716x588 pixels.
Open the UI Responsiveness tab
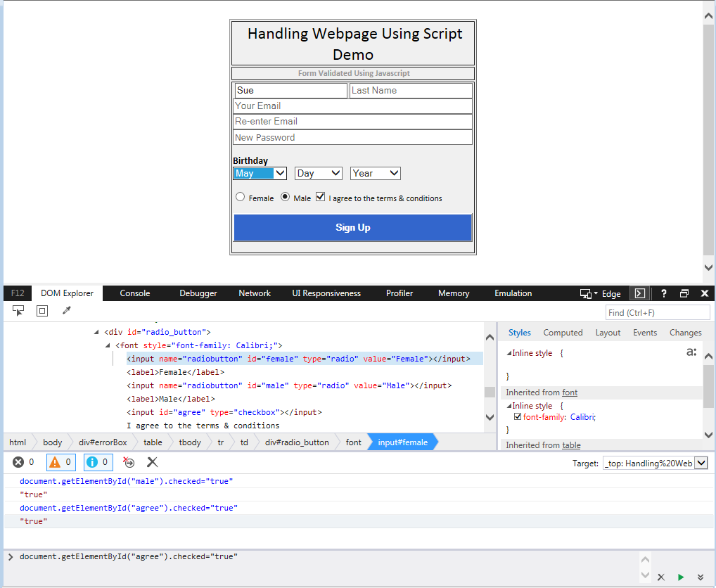point(326,293)
